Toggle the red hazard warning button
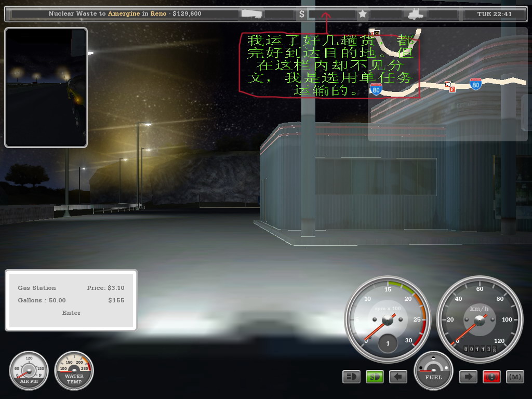 491,377
